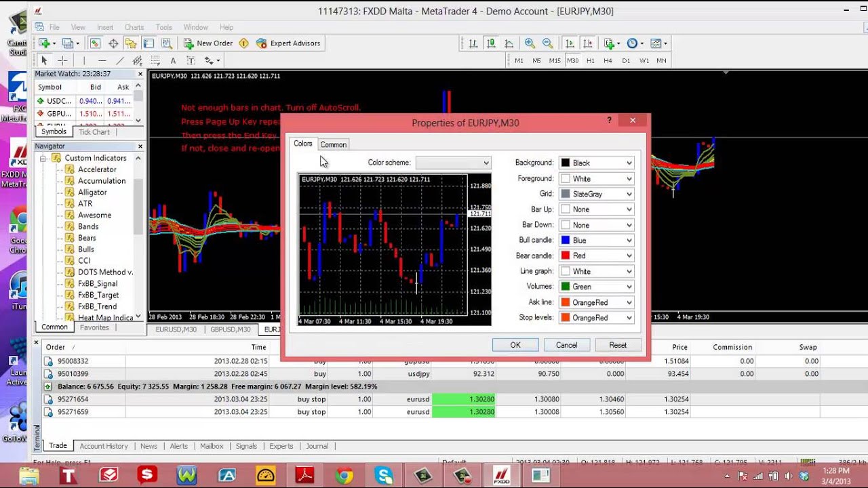Image resolution: width=868 pixels, height=488 pixels.
Task: Select the Alligator indicator in Navigator
Action: point(92,192)
